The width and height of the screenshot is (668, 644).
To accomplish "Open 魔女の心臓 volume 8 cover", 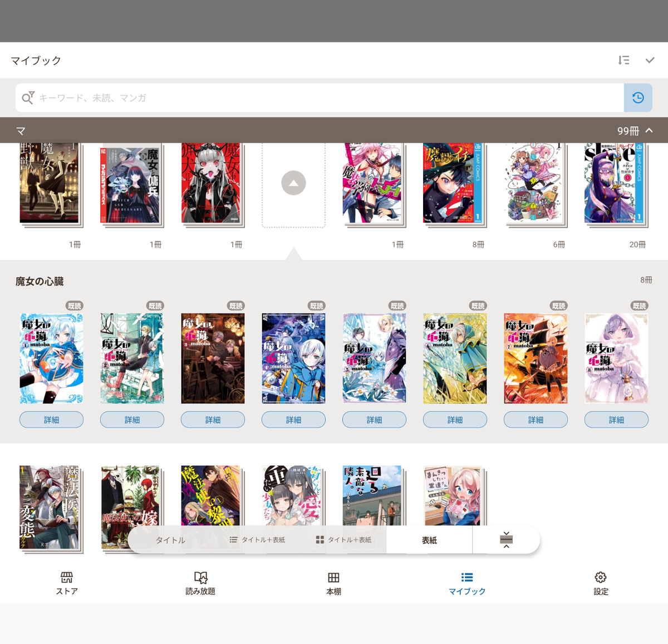I will [x=616, y=358].
